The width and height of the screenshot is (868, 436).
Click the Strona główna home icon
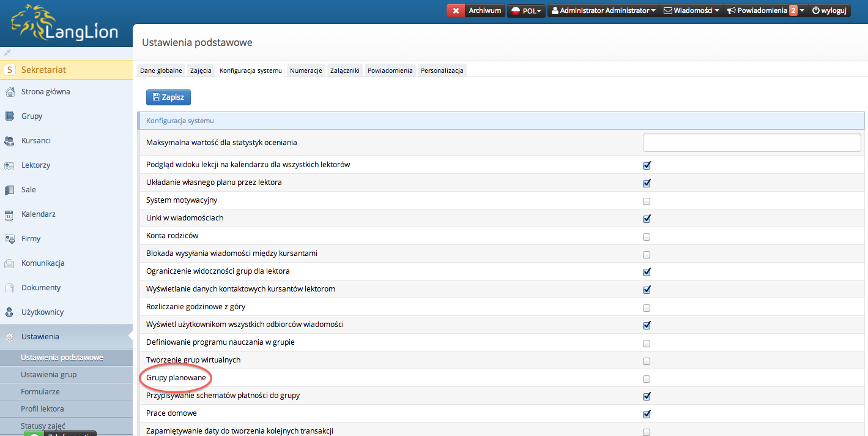9,92
